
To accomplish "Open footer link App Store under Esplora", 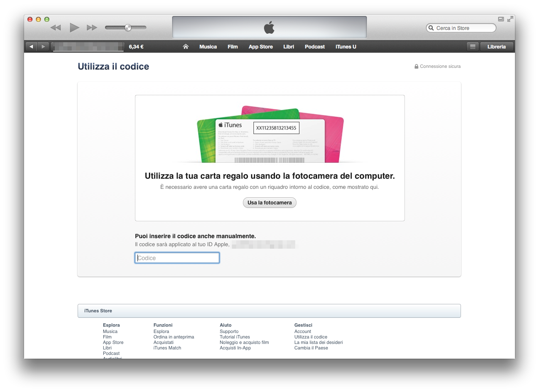I will pyautogui.click(x=113, y=342).
